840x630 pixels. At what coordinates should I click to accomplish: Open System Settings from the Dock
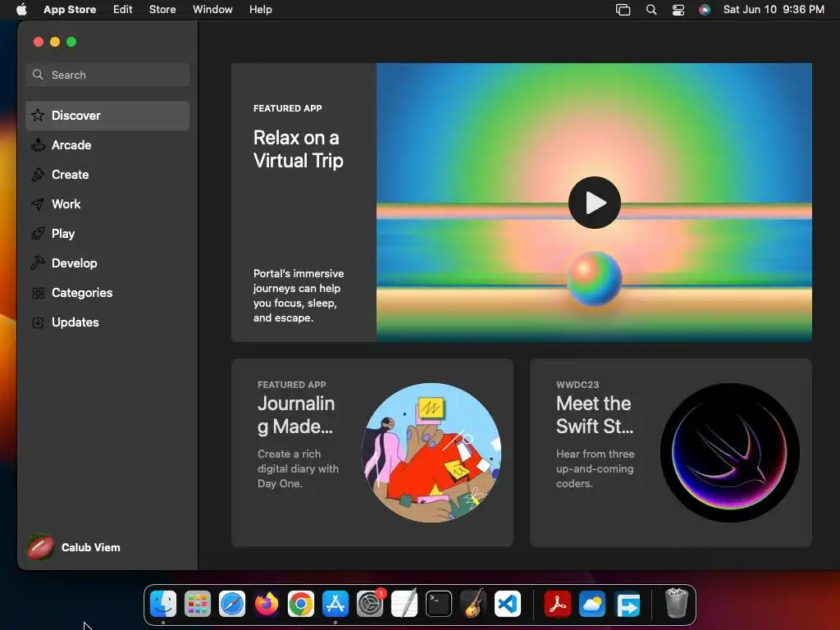click(x=370, y=605)
